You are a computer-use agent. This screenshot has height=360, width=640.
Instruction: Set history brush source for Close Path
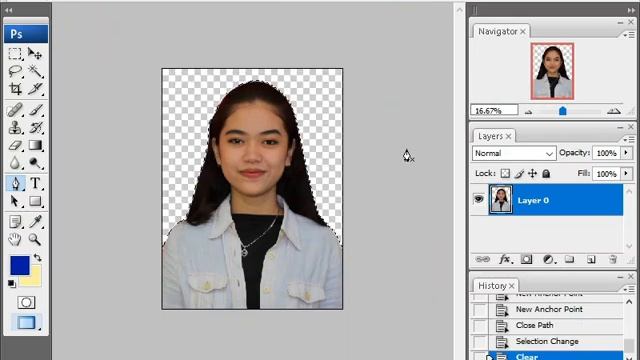coord(479,326)
